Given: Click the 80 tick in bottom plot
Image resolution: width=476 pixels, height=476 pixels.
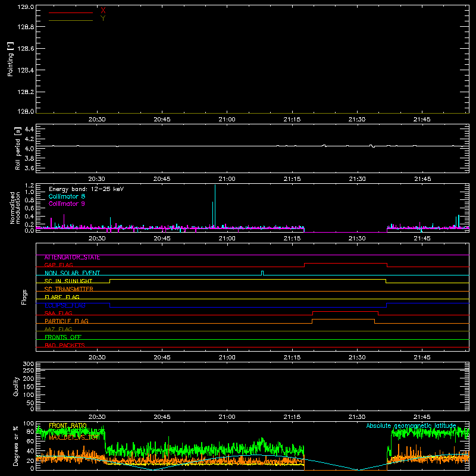Looking at the screenshot, I should (x=30, y=431).
